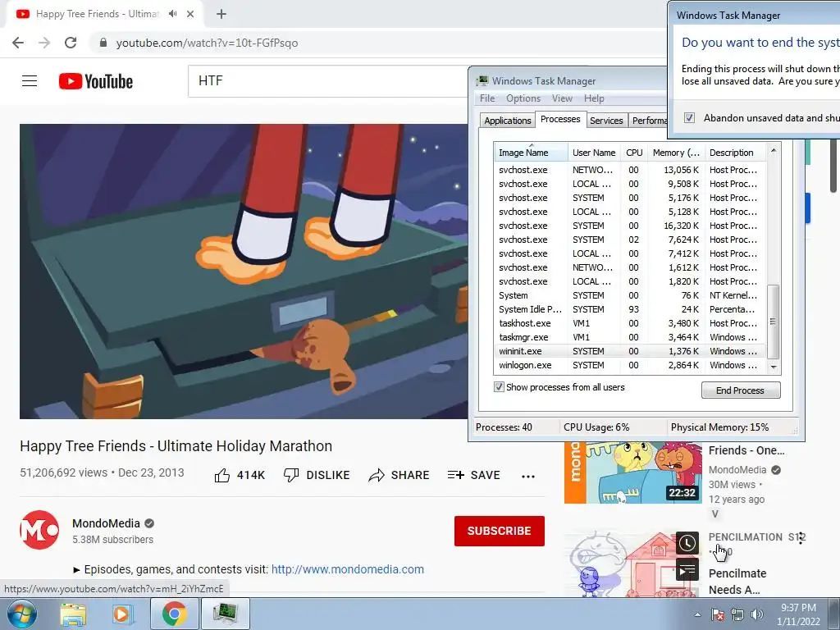Save the video to a playlist
The height and width of the screenshot is (630, 840).
point(473,475)
